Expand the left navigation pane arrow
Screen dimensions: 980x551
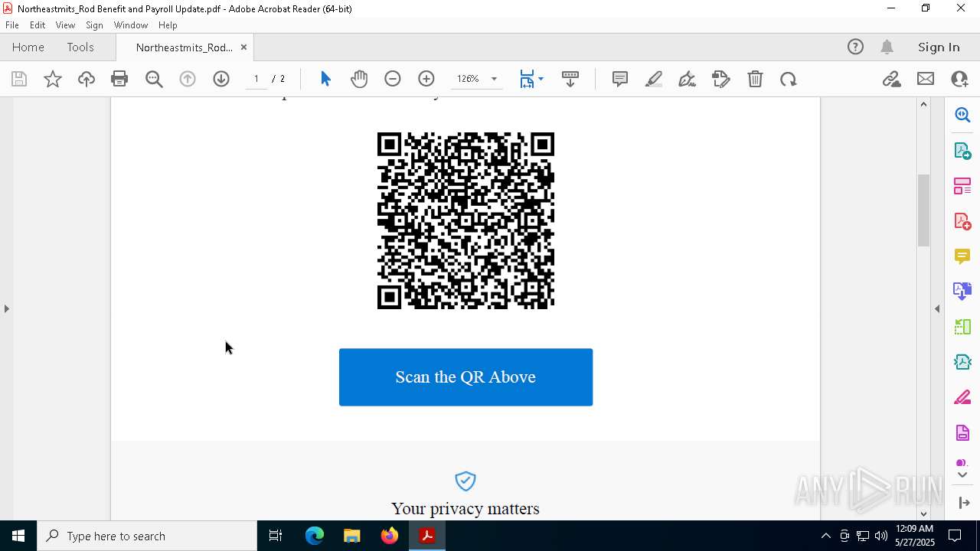tap(6, 308)
